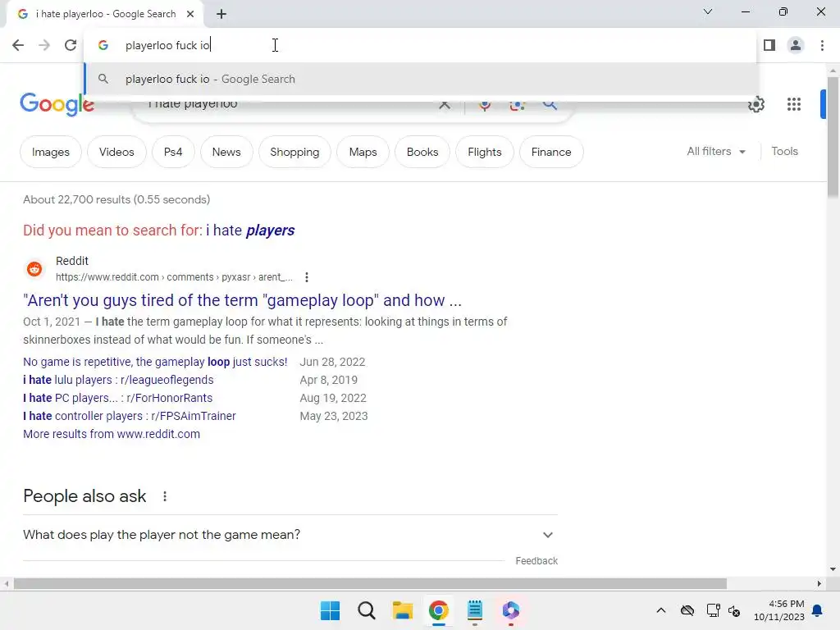This screenshot has height=630, width=840.
Task: Click the Google logo
Action: pyautogui.click(x=57, y=104)
